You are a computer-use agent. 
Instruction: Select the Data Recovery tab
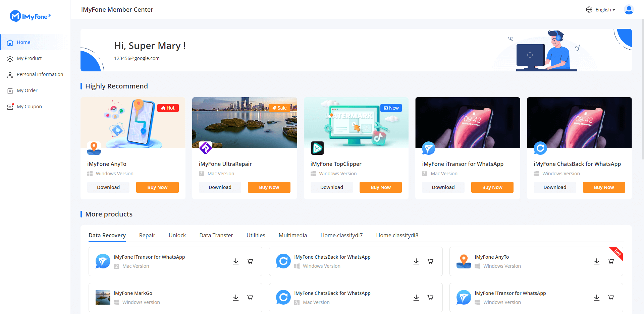pyautogui.click(x=107, y=235)
